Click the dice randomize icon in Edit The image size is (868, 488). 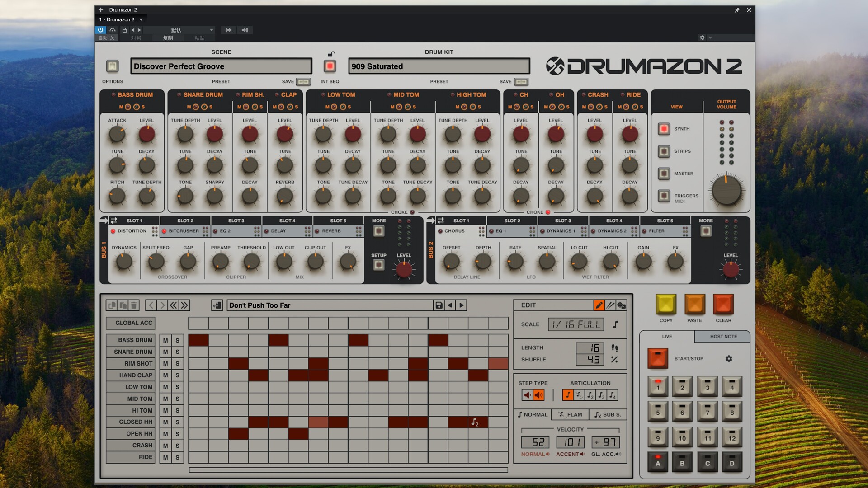(x=622, y=305)
